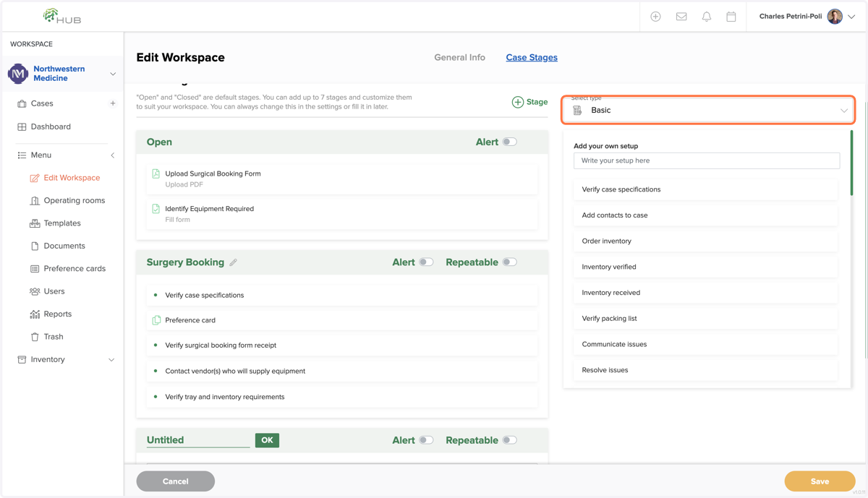Switch to General Info tab
Image resolution: width=868 pixels, height=498 pixels.
[459, 57]
